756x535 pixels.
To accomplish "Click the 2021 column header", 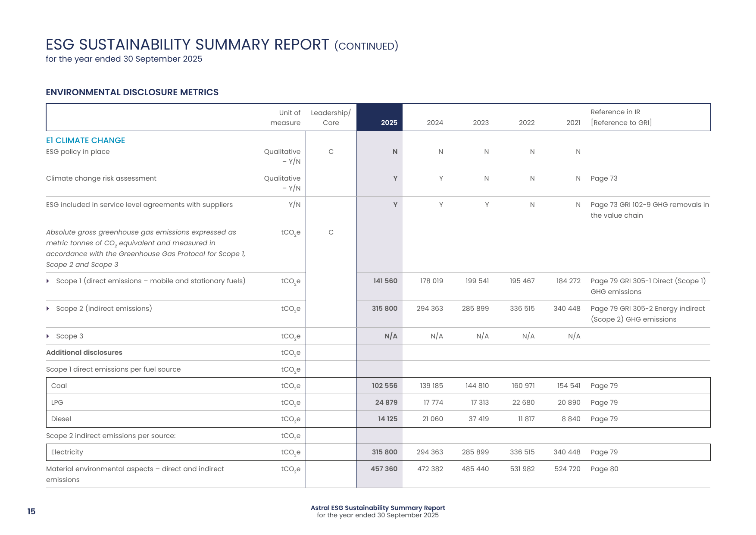I will click(573, 123).
